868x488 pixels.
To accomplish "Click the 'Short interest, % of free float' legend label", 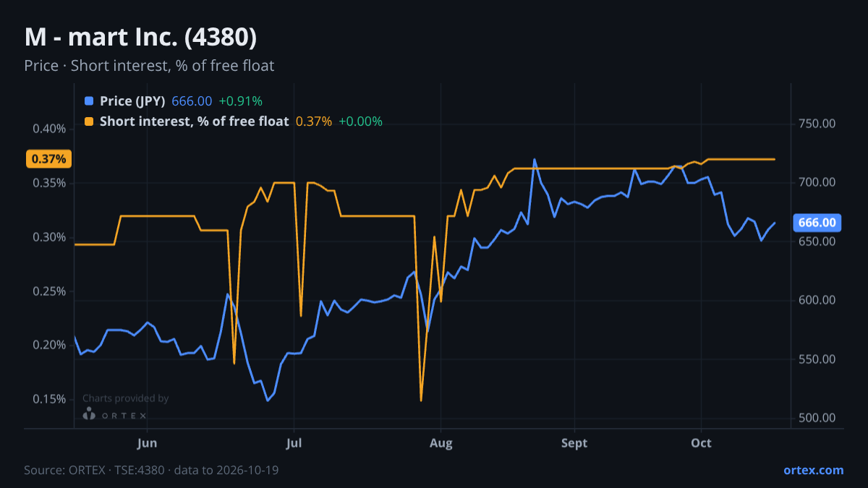I will 194,121.
